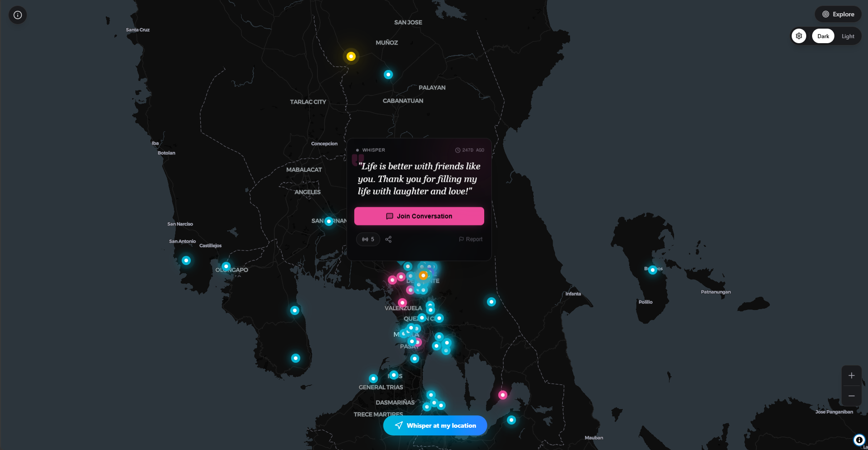Click Join Conversation button

click(x=419, y=216)
